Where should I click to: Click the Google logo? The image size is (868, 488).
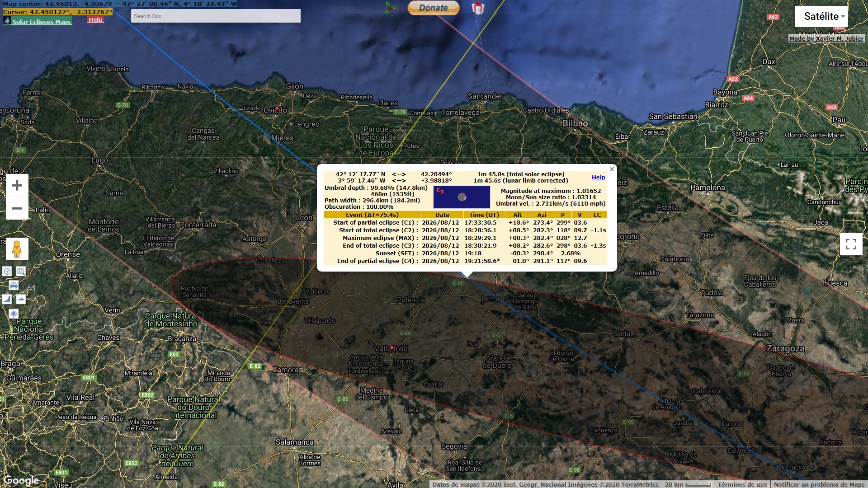(21, 480)
